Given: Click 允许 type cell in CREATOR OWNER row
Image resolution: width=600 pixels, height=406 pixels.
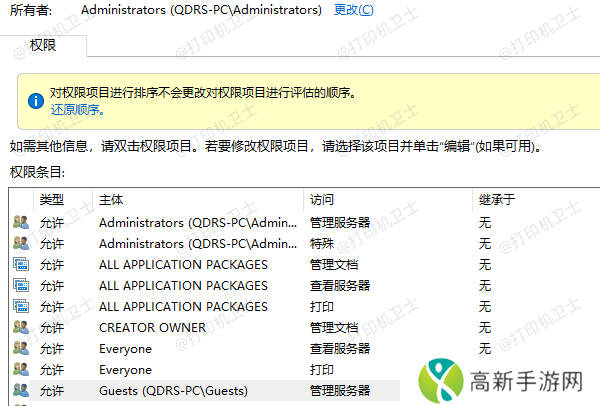Looking at the screenshot, I should [x=52, y=328].
